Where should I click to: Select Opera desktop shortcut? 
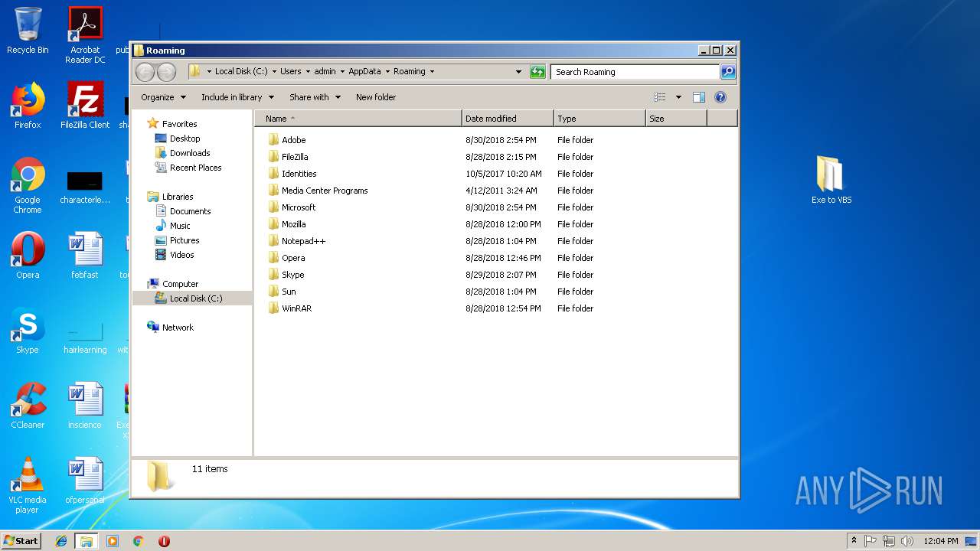(x=28, y=255)
